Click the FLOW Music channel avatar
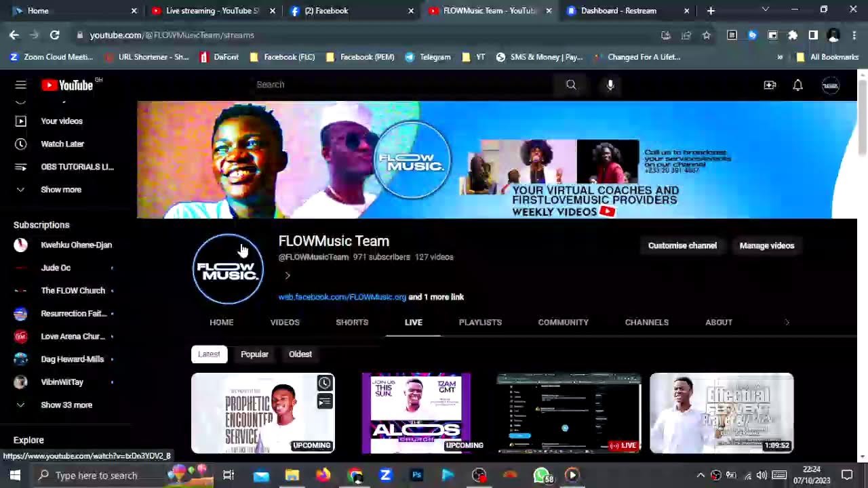Image resolution: width=868 pixels, height=488 pixels. pyautogui.click(x=228, y=269)
